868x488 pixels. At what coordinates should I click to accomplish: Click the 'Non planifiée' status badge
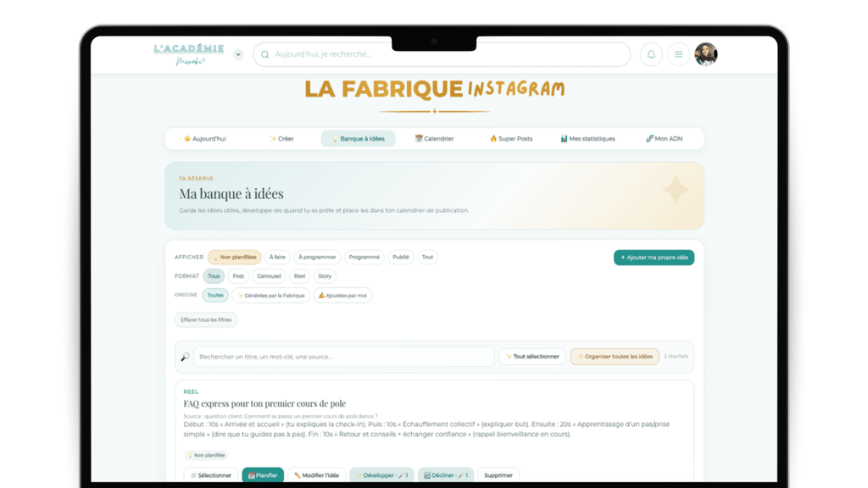[206, 455]
